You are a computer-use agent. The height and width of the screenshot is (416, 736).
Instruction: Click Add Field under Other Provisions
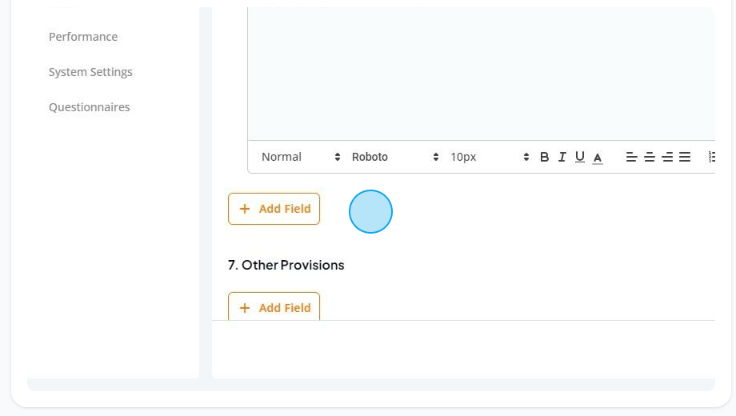(x=274, y=307)
